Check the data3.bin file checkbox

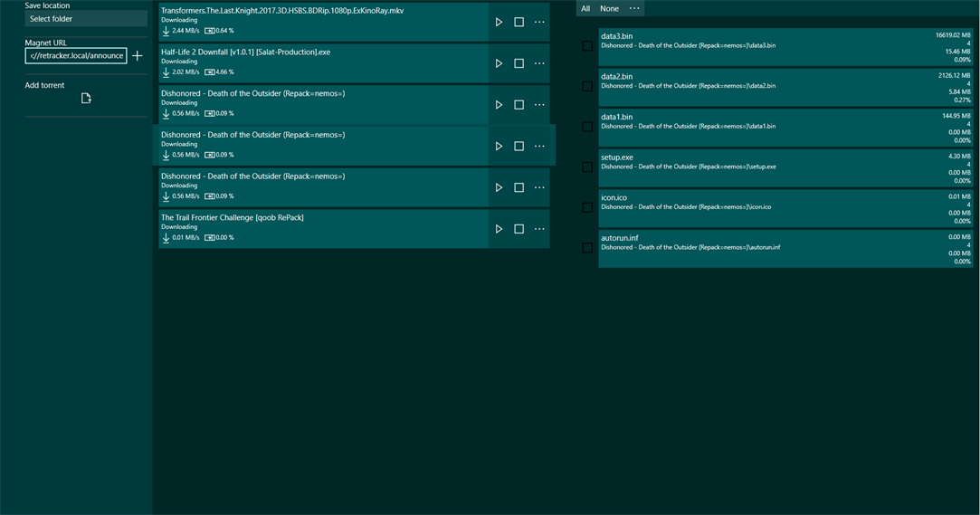coord(587,45)
